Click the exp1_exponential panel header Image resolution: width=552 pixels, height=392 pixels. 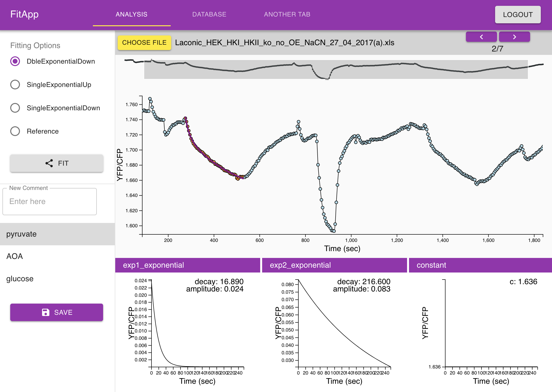tap(187, 265)
